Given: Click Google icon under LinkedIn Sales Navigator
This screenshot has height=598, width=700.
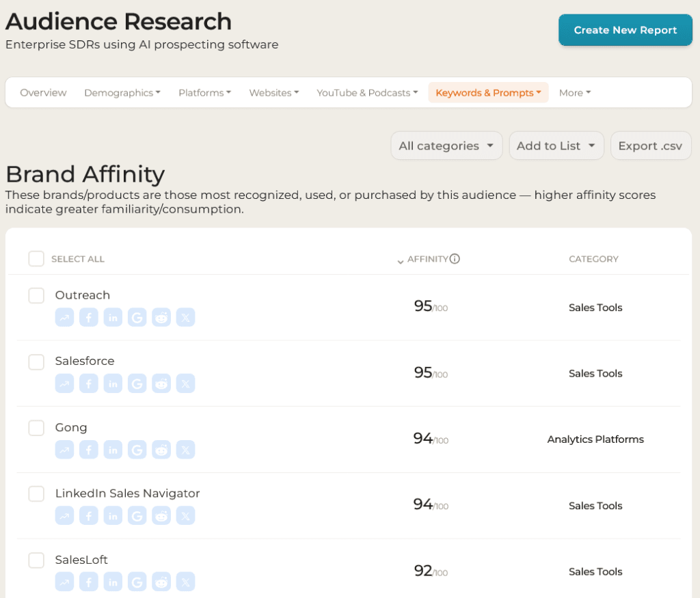Looking at the screenshot, I should coord(137,515).
